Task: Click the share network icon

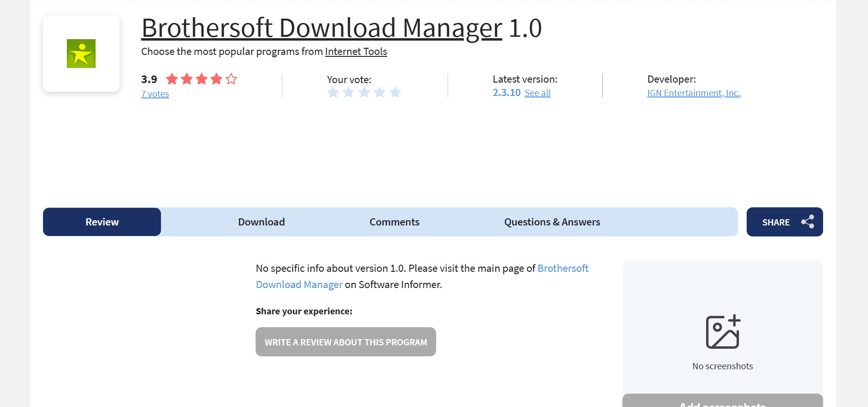Action: point(807,222)
